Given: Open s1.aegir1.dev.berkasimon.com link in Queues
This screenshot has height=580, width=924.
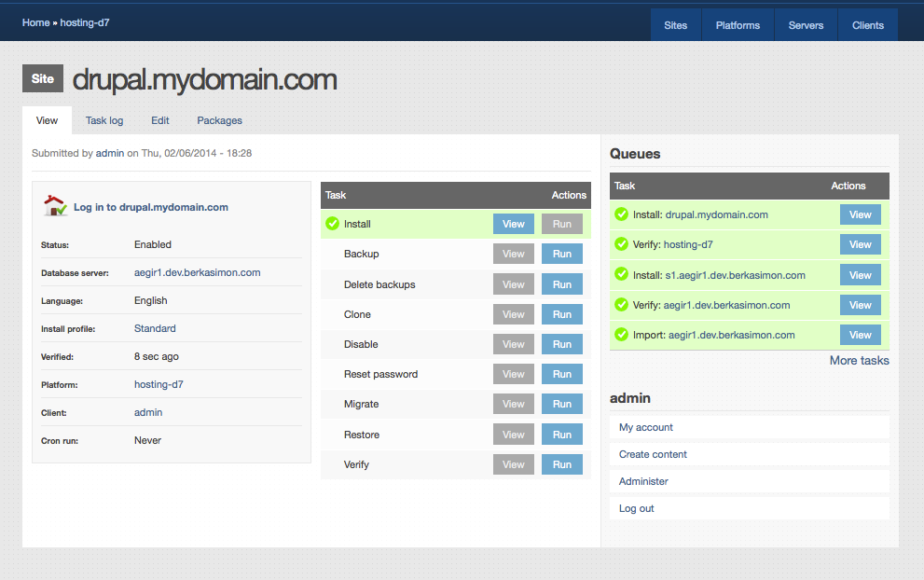Looking at the screenshot, I should pos(736,275).
